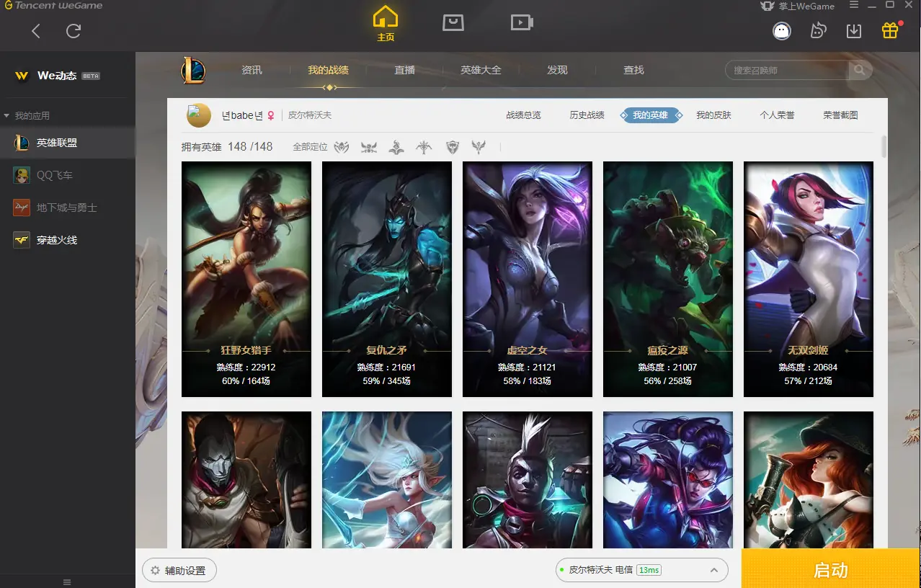921x588 pixels.
Task: Collapse the 我的应用 section
Action: [27, 115]
